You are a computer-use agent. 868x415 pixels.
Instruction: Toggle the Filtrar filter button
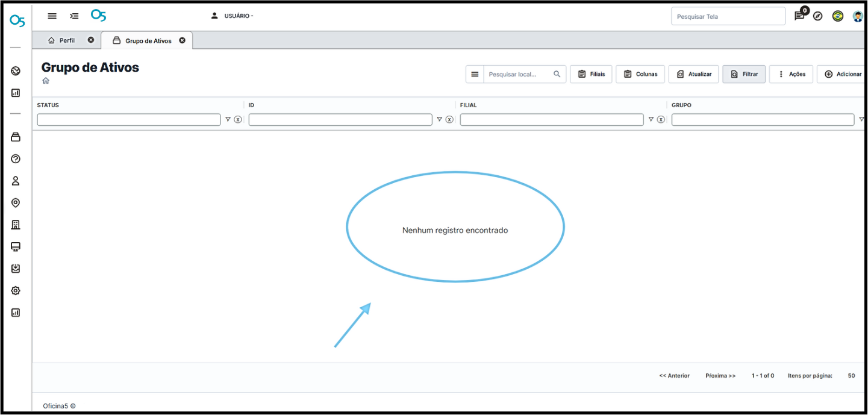[x=744, y=74]
